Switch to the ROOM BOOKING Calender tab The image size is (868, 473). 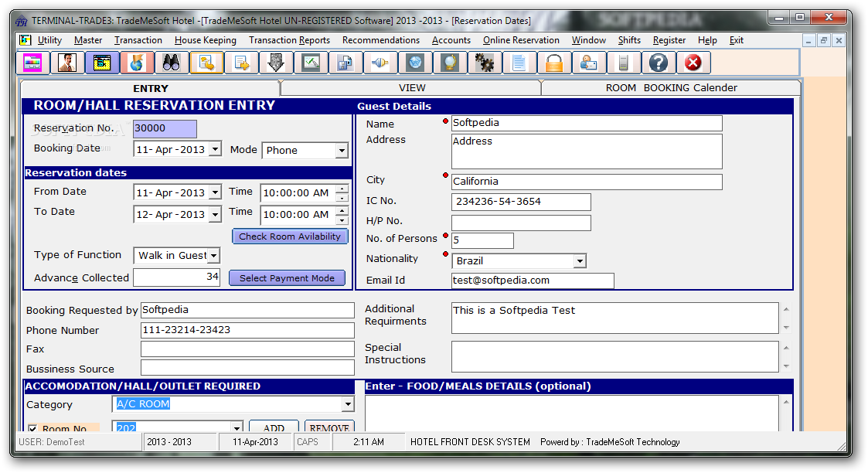tap(671, 88)
